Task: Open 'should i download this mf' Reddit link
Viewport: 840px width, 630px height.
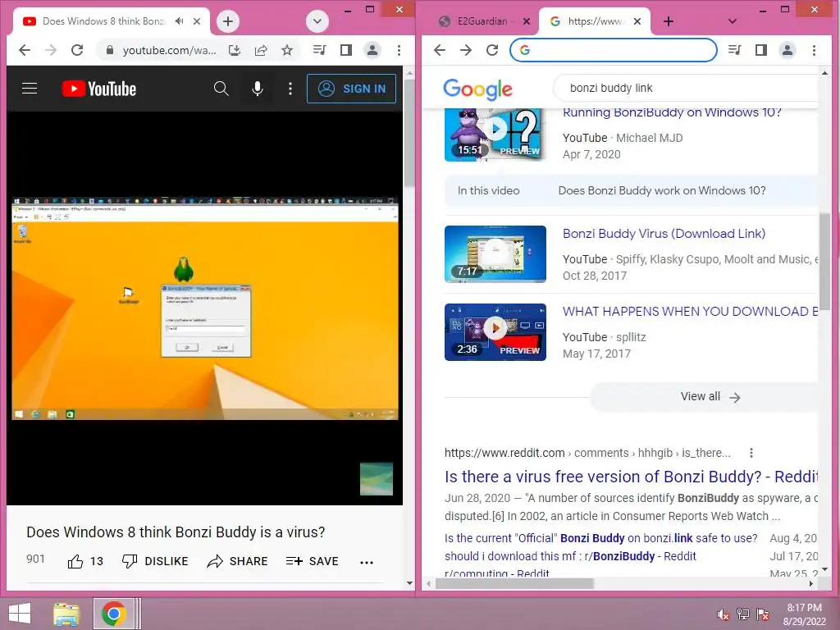Action: [570, 557]
